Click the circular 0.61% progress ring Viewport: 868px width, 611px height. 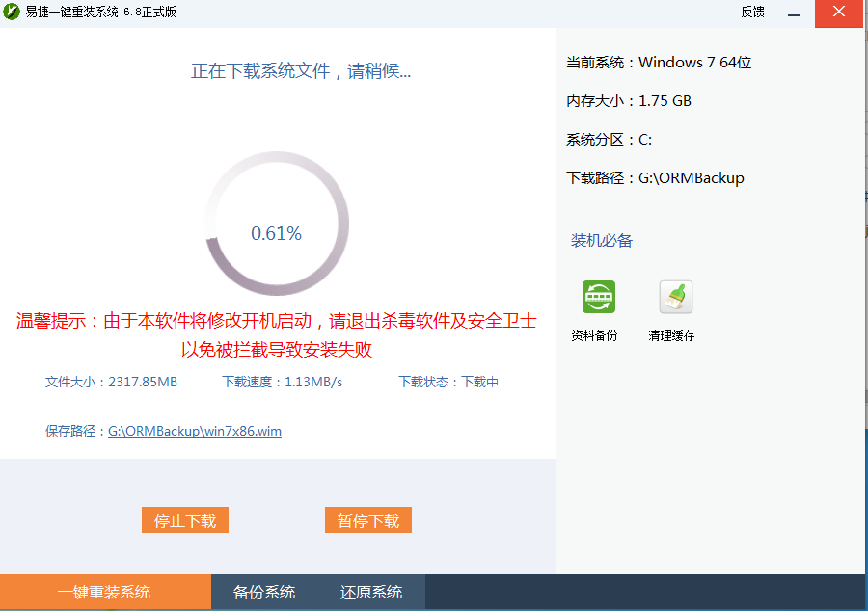tap(277, 224)
